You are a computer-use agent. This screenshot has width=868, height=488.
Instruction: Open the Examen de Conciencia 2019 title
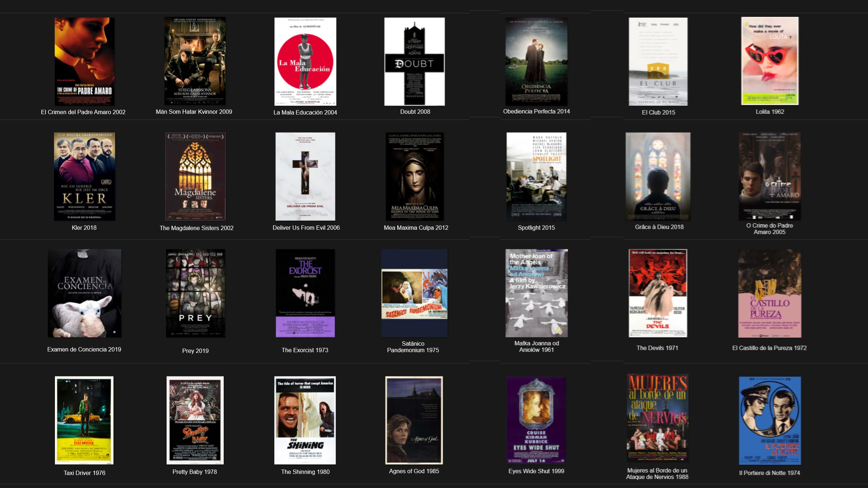tap(84, 349)
